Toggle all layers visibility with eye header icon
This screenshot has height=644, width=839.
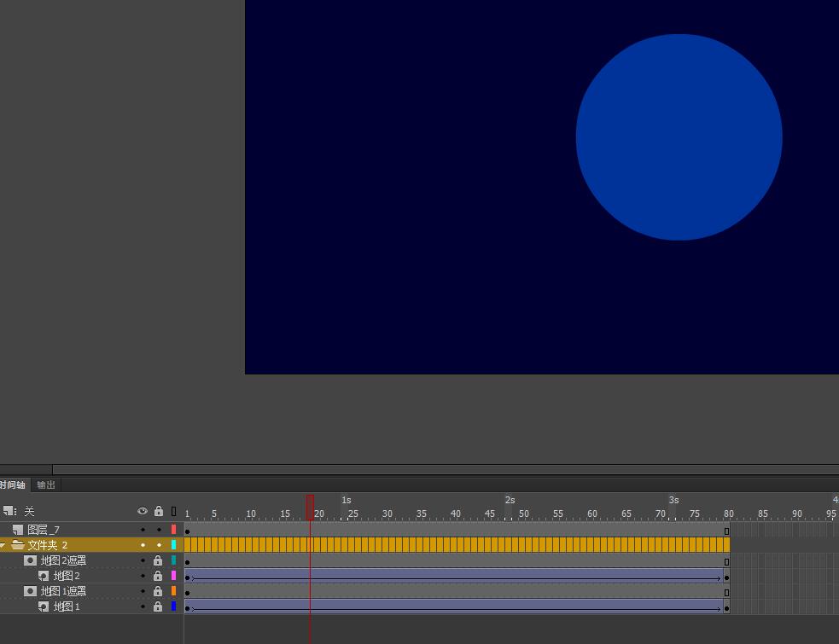143,511
